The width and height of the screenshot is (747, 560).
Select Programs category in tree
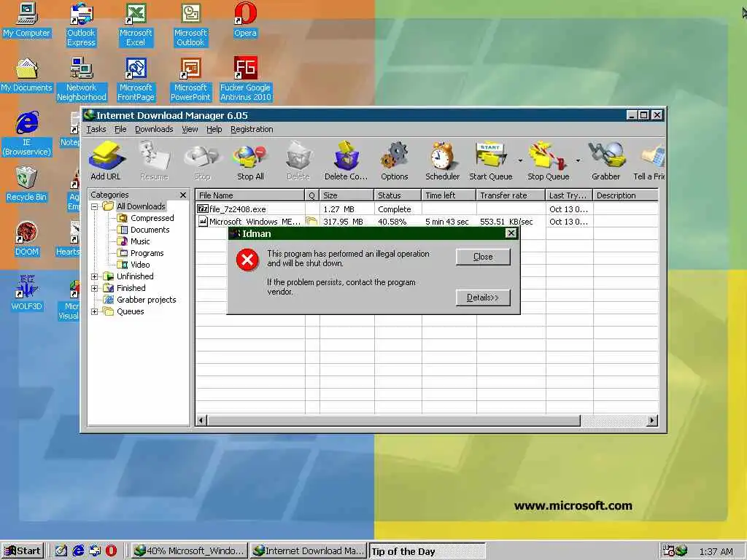point(141,253)
